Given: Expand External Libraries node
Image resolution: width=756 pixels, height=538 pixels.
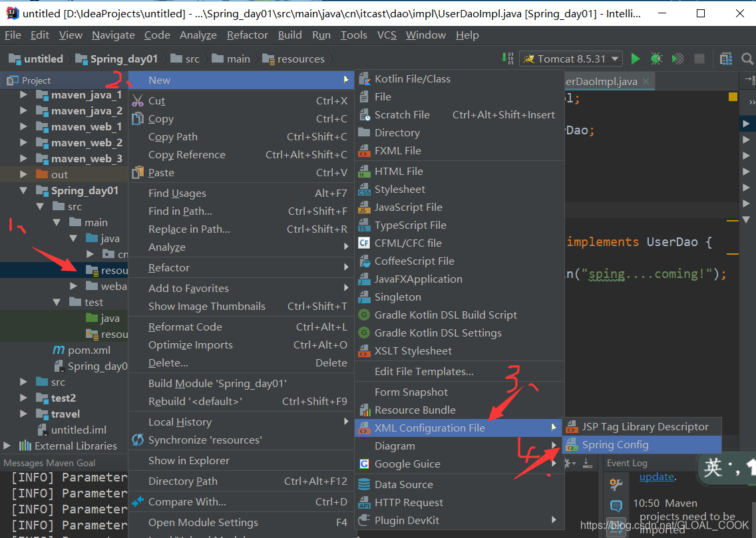Looking at the screenshot, I should [x=7, y=446].
